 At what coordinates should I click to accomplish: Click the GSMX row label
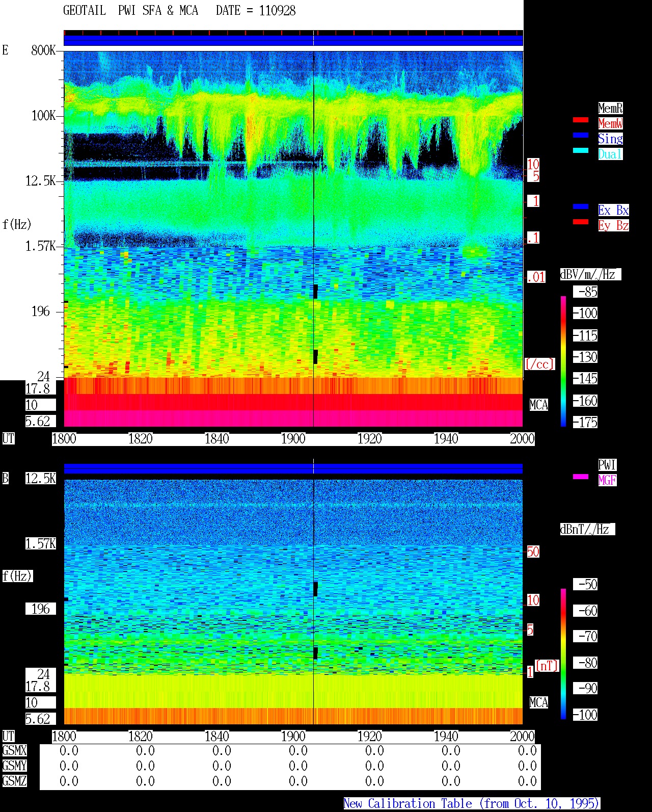tap(14, 751)
